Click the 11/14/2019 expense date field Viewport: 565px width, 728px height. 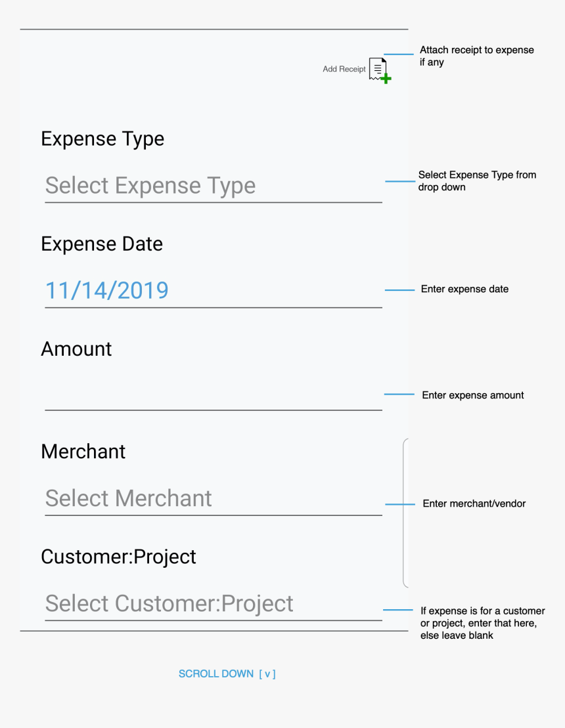214,291
